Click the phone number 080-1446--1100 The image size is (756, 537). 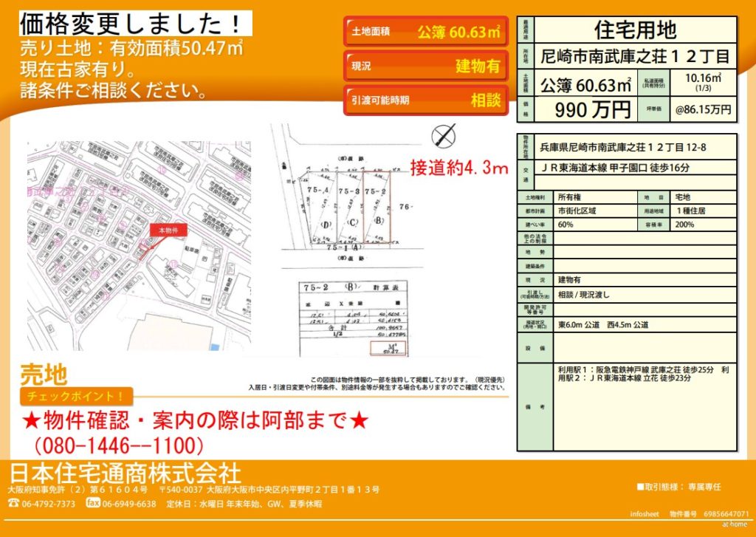(118, 445)
